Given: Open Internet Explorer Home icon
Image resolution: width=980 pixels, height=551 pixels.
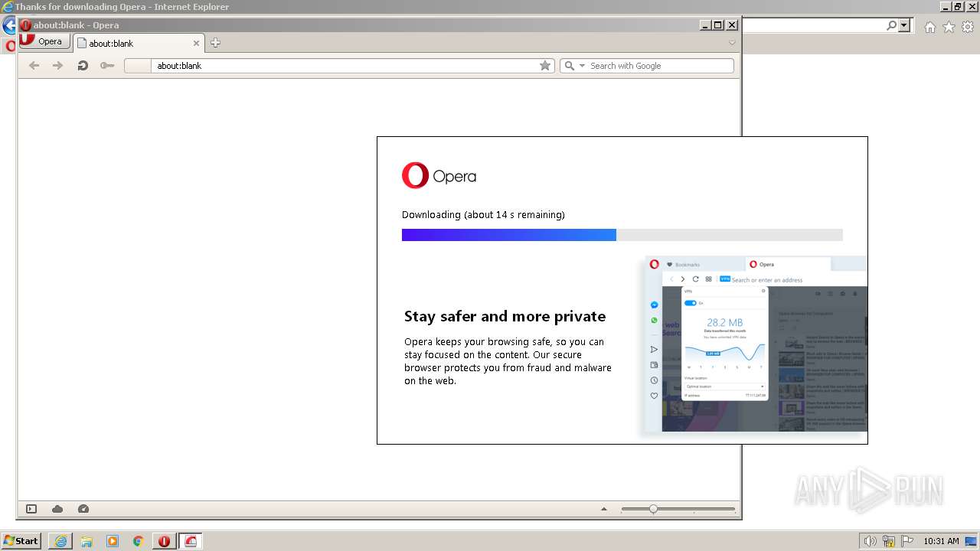Looking at the screenshot, I should tap(929, 27).
